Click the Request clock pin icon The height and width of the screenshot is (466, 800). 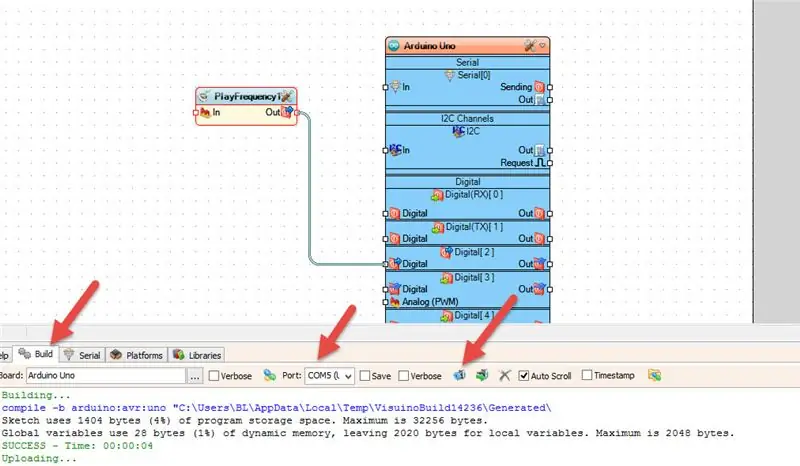540,163
